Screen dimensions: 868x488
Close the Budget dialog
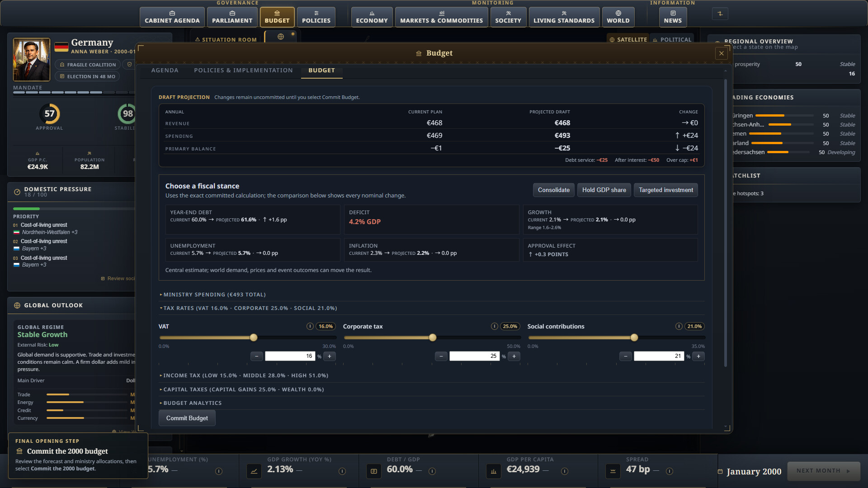pos(722,53)
